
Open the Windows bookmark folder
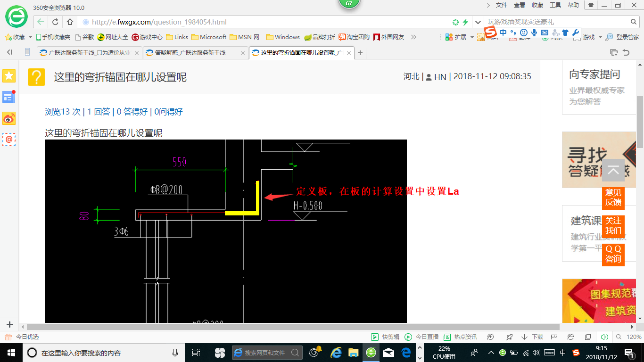[283, 37]
